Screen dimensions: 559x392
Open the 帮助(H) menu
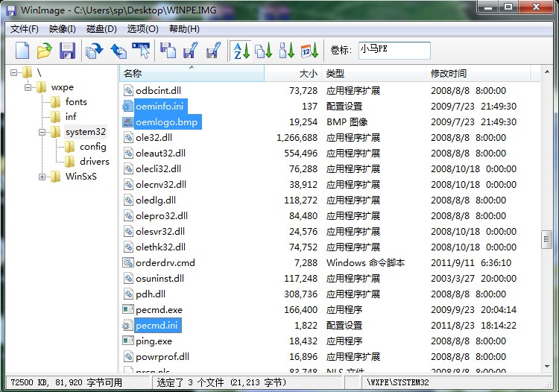[x=184, y=29]
